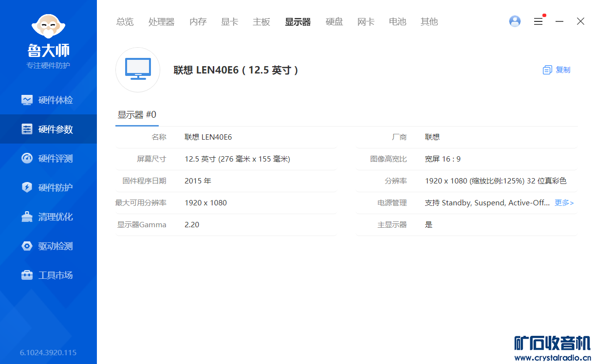Select the 显示器 #0 sub-tab
The width and height of the screenshot is (595, 364).
pos(137,115)
